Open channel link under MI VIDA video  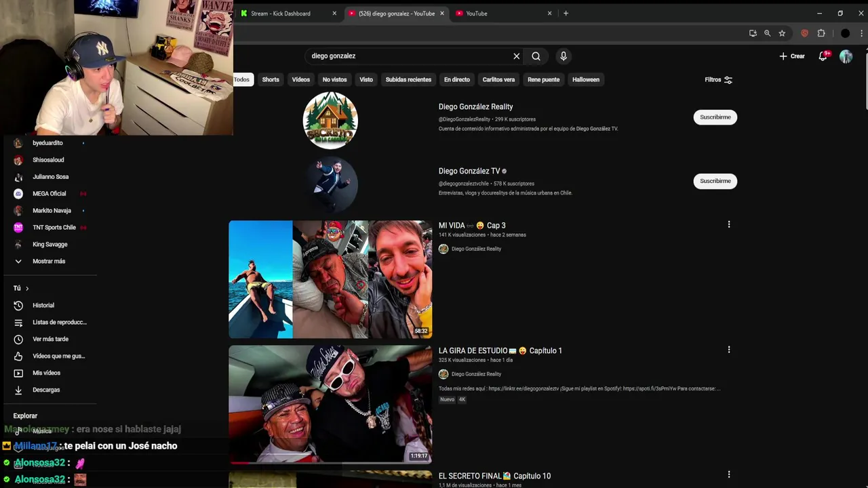pyautogui.click(x=476, y=249)
